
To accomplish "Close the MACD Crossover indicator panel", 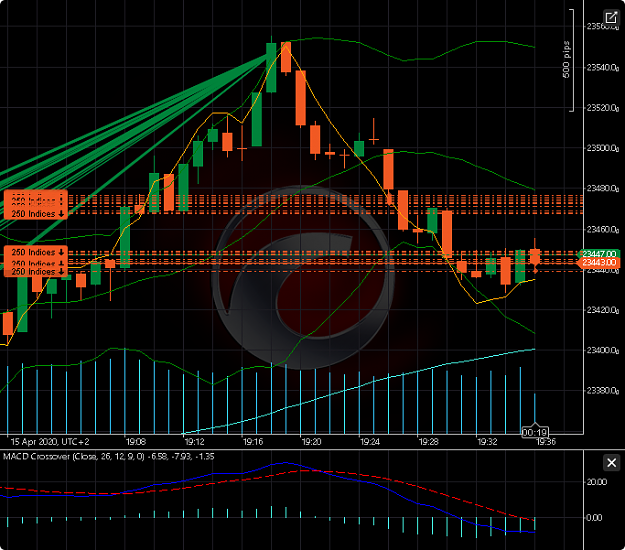I will pos(611,463).
